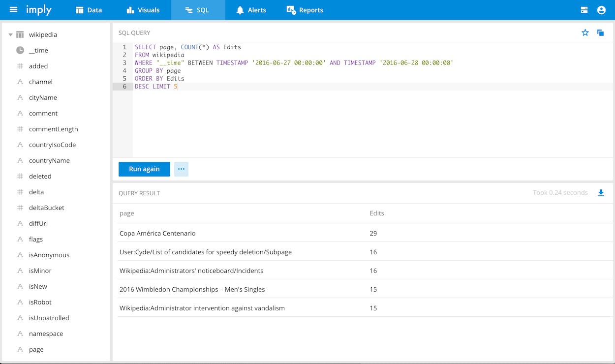Viewport: 615px width, 364px height.
Task: Click the Run again button
Action: [x=144, y=169]
